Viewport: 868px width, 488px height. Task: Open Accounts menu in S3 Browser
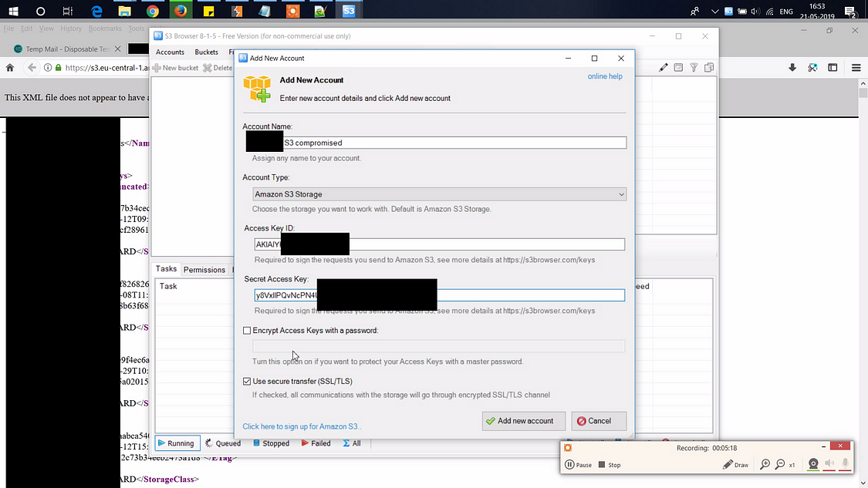[x=170, y=52]
